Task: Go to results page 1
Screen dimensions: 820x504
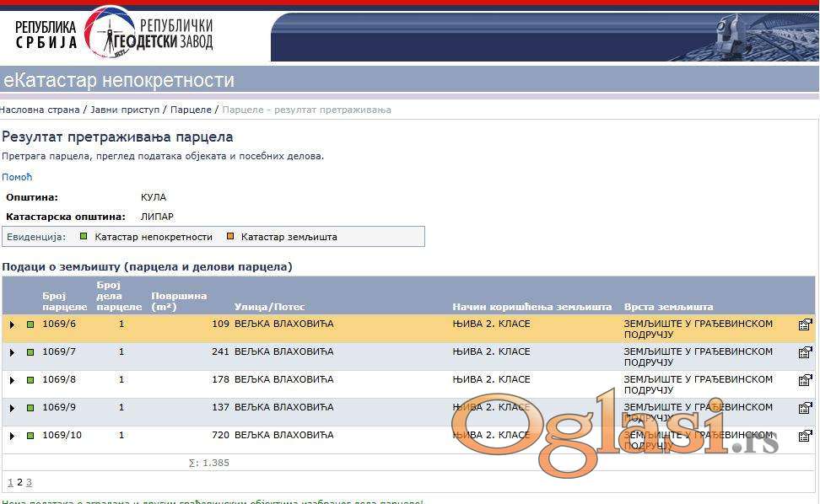Action: click(10, 483)
